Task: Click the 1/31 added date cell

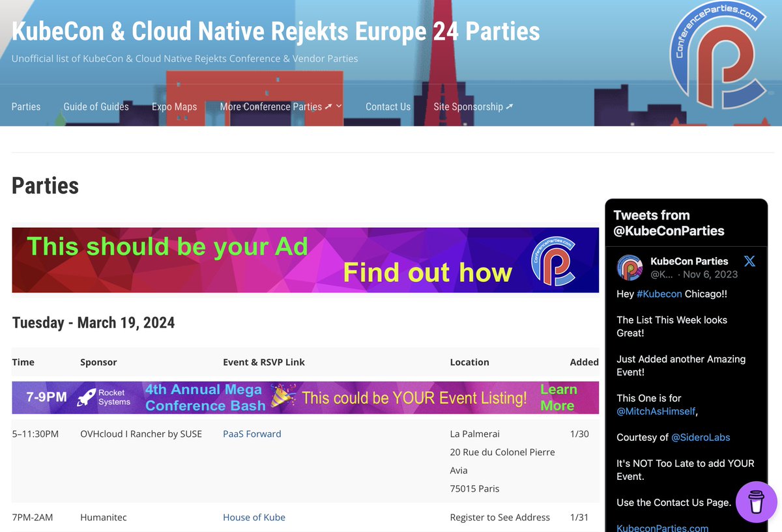Action: (x=579, y=517)
